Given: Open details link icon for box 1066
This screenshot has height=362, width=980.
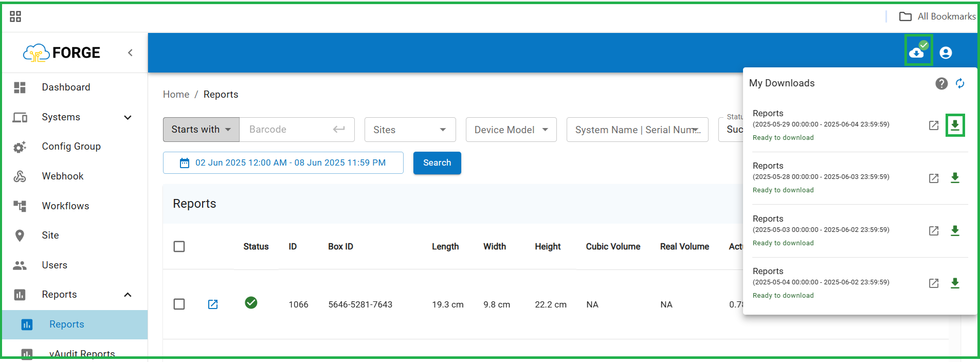Looking at the screenshot, I should [x=213, y=304].
